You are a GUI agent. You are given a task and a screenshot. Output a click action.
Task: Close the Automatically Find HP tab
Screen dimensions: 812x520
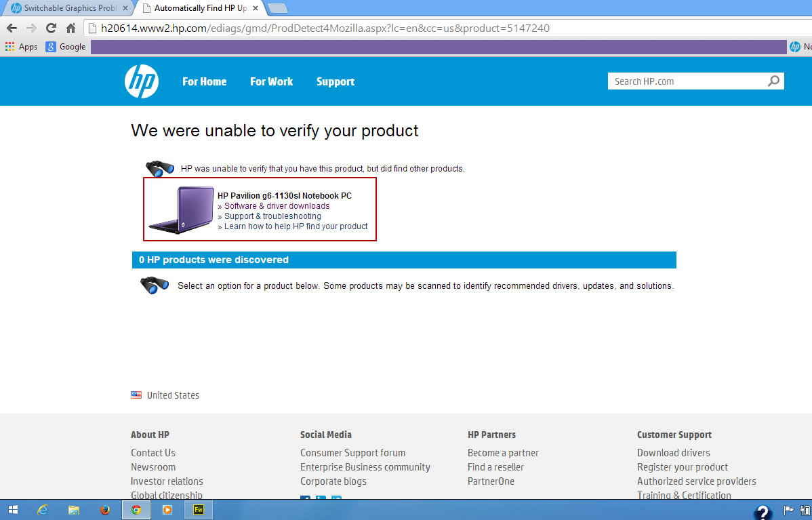pos(256,8)
